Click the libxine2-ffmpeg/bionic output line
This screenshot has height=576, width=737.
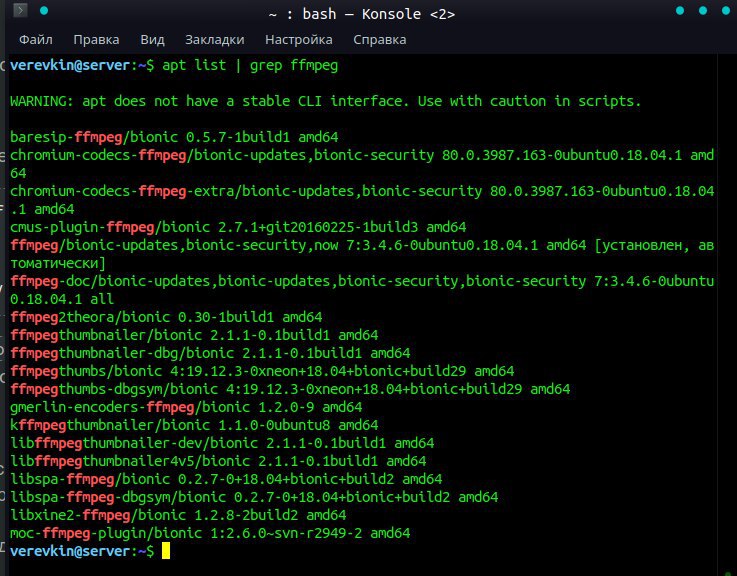(x=178, y=515)
